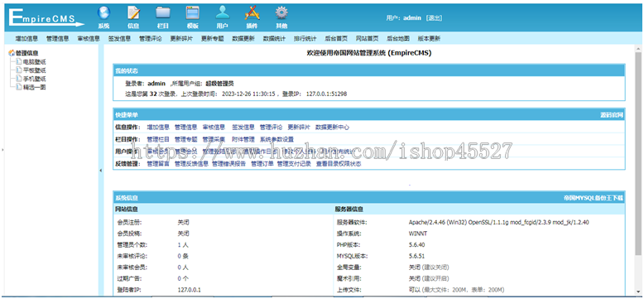Click 签发信息 in the 快捷菜单 panel
The height and width of the screenshot is (299, 644).
(243, 128)
